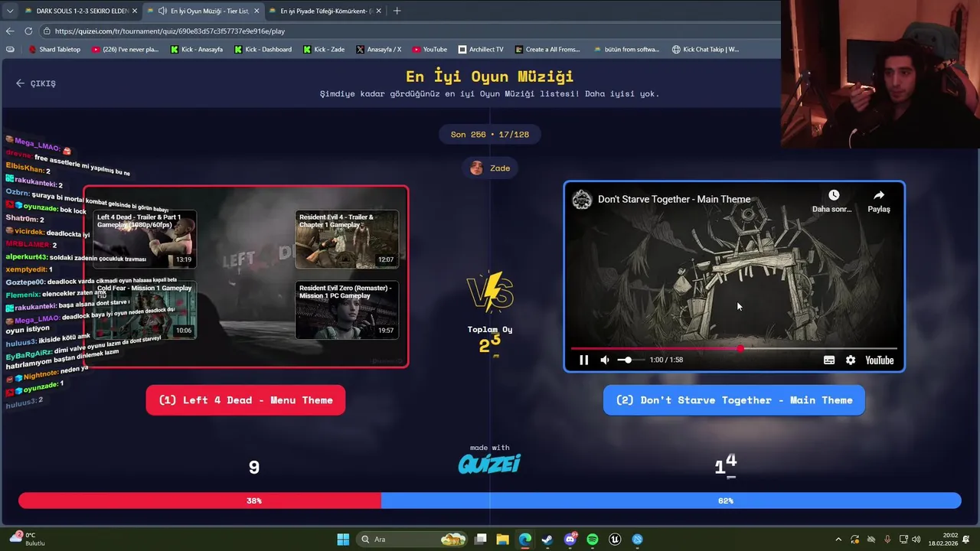Open File Explorer from taskbar

(502, 540)
